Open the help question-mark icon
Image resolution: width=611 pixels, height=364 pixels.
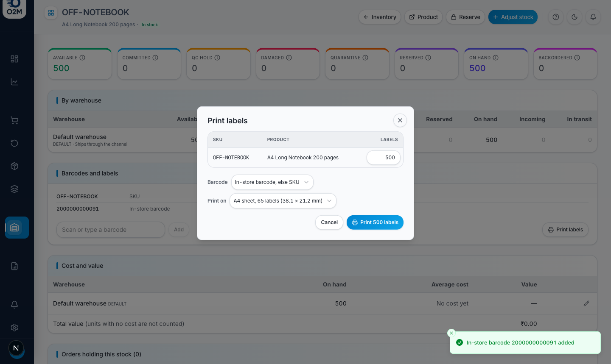tap(556, 17)
